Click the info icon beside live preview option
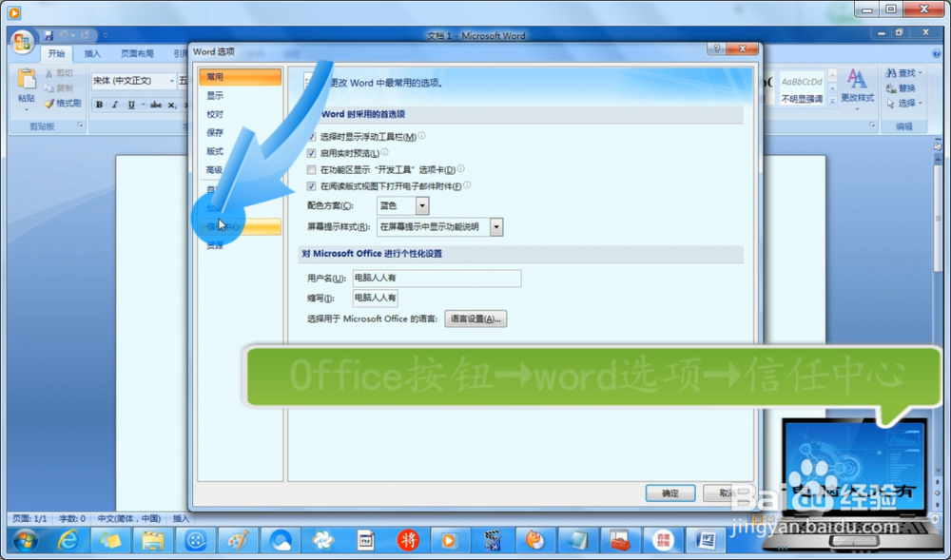Screen dimensions: 951x560 point(384,152)
